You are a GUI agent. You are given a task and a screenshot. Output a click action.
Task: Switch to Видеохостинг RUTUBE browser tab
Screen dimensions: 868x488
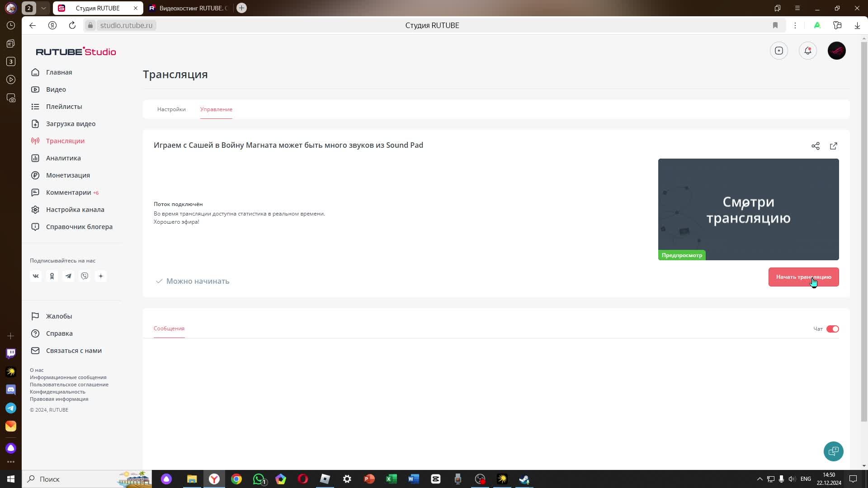[189, 8]
